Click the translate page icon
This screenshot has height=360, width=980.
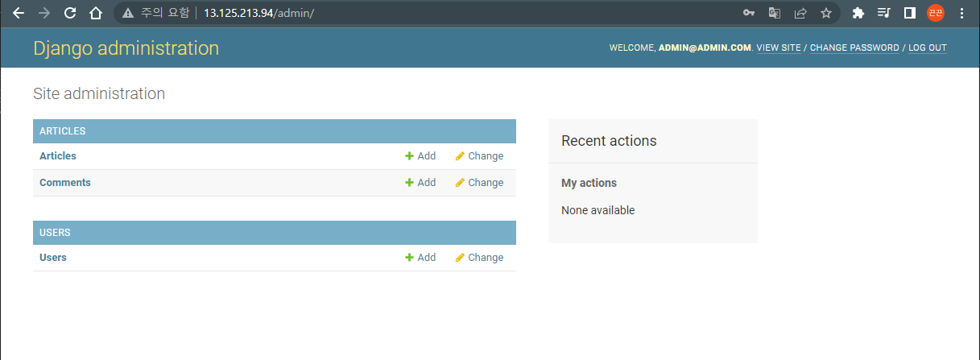pos(775,13)
